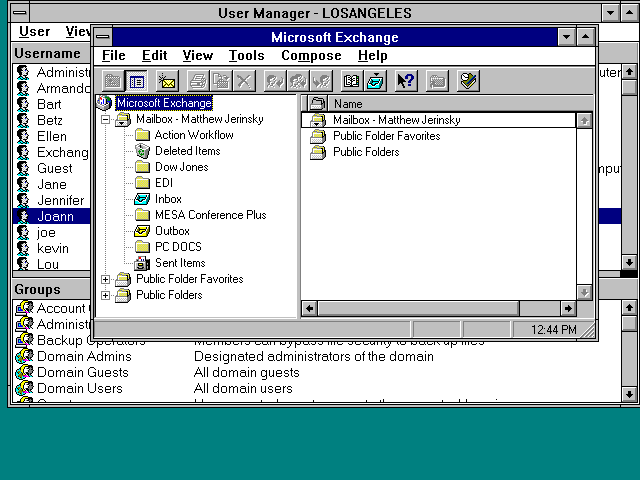
Task: Open the Tools menu
Action: pyautogui.click(x=247, y=56)
